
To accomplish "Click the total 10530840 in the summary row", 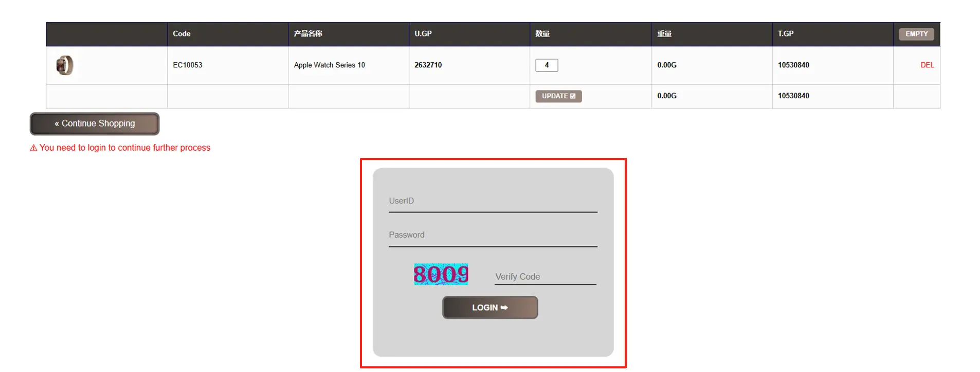I will pos(793,96).
